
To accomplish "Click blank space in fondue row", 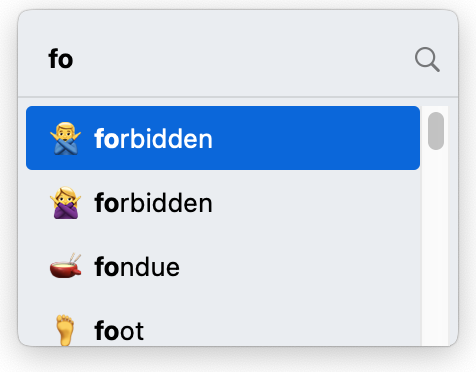I will coord(300,267).
